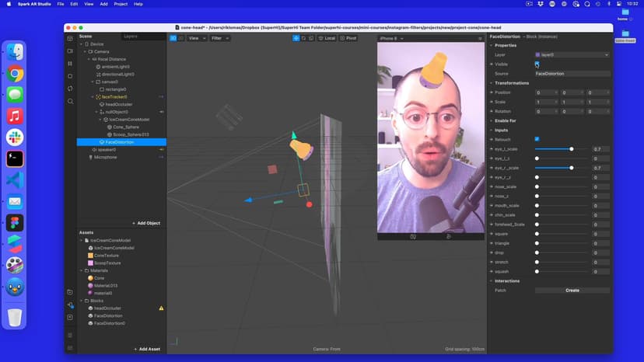Image resolution: width=644 pixels, height=362 pixels.
Task: Click Create next to Patch
Action: point(572,291)
